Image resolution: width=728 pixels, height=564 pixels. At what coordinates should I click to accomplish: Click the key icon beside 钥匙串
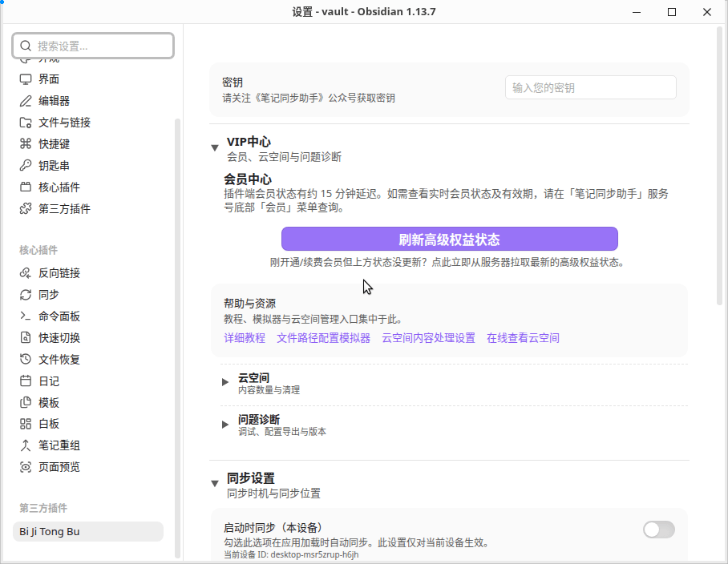pos(26,166)
